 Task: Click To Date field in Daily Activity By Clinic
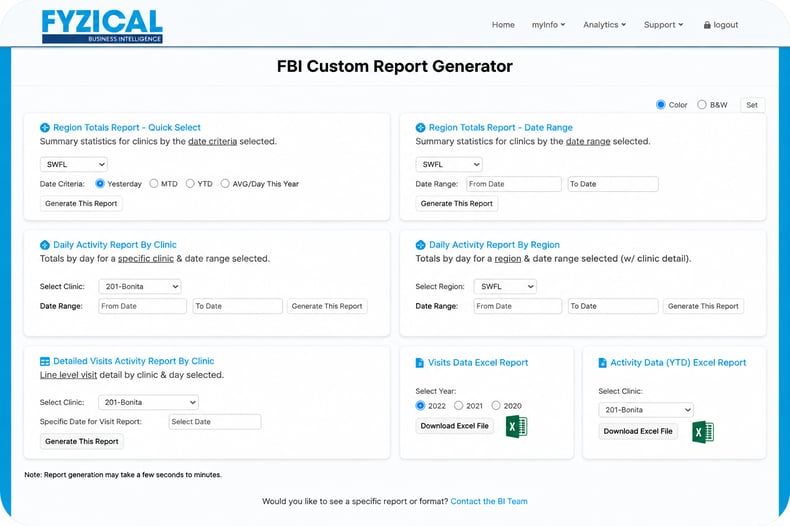point(237,306)
